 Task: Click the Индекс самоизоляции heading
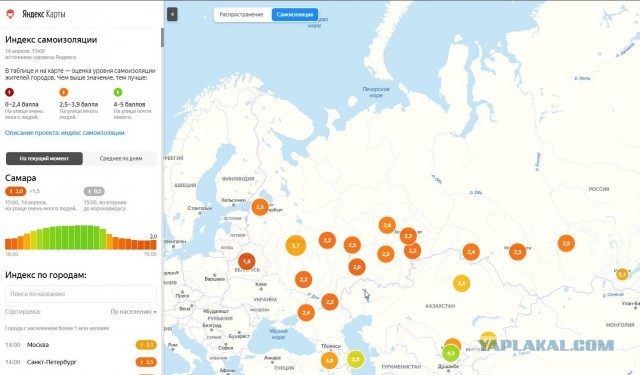pyautogui.click(x=51, y=40)
